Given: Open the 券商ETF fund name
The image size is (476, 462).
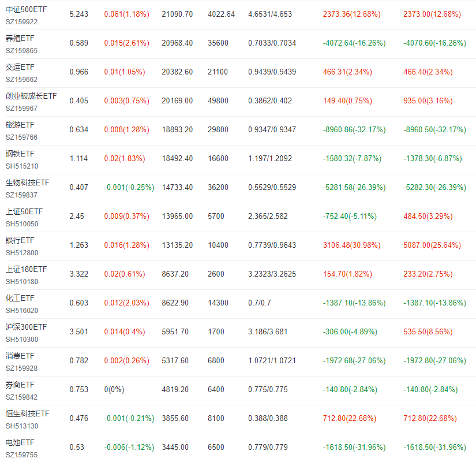Looking at the screenshot, I should coord(20,385).
